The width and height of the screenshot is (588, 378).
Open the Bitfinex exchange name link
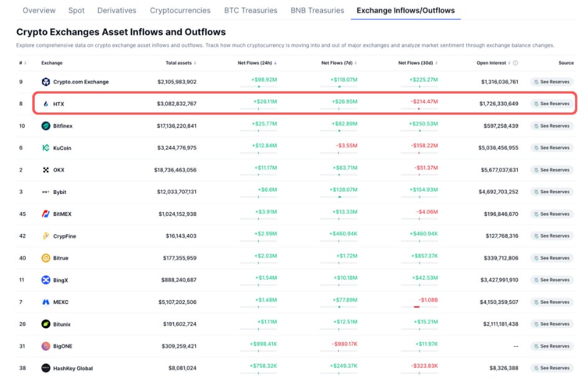coord(63,126)
